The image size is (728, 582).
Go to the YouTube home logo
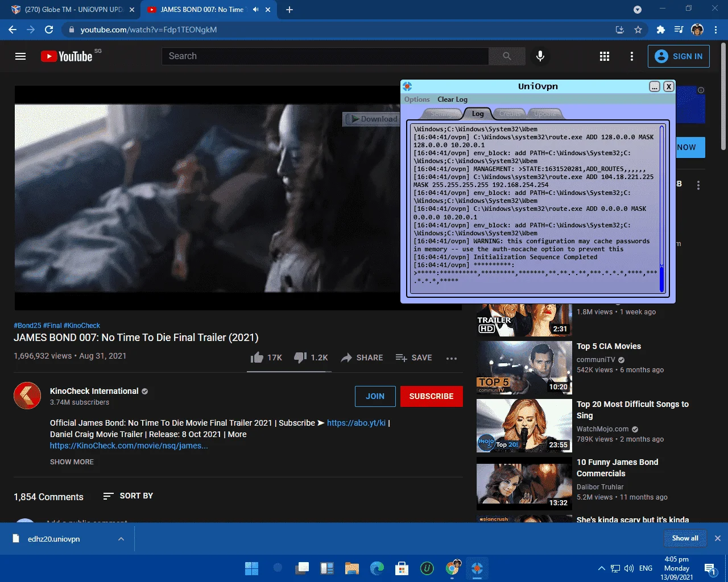tap(67, 56)
